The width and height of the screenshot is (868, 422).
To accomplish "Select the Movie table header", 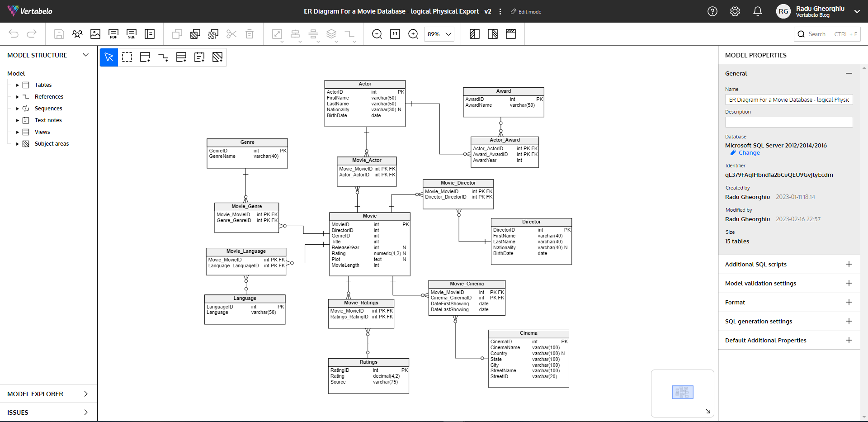I will [x=370, y=216].
